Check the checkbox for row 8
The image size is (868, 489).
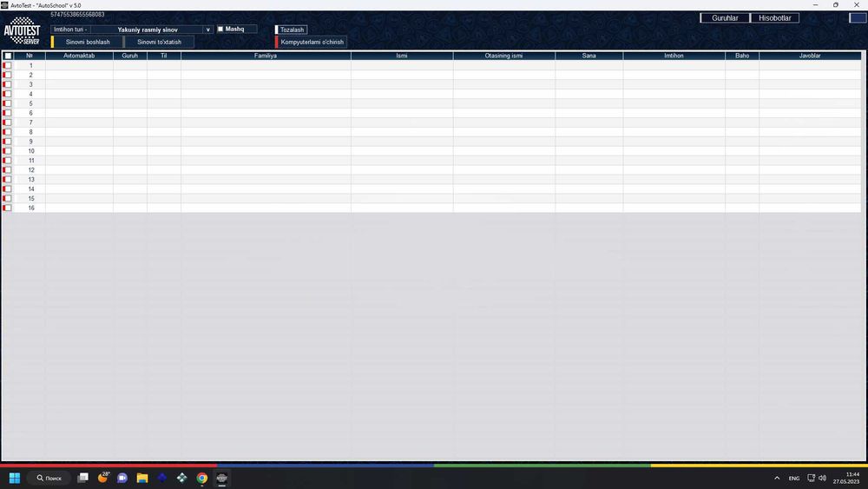8,132
